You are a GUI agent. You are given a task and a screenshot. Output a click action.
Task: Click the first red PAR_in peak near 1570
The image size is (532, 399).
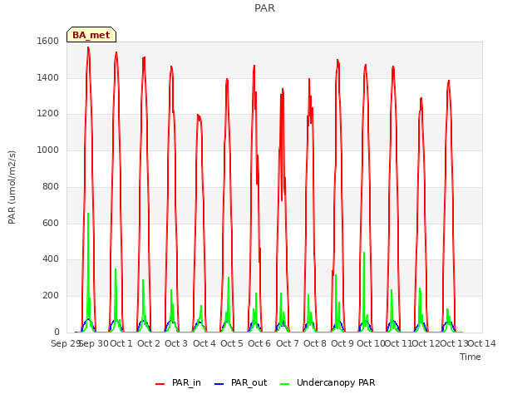pos(88,48)
